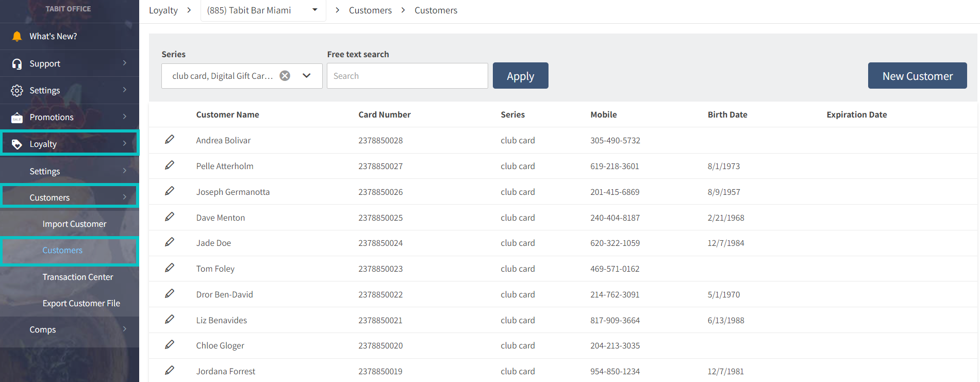
Task: Click the Support headset icon
Action: point(17,63)
